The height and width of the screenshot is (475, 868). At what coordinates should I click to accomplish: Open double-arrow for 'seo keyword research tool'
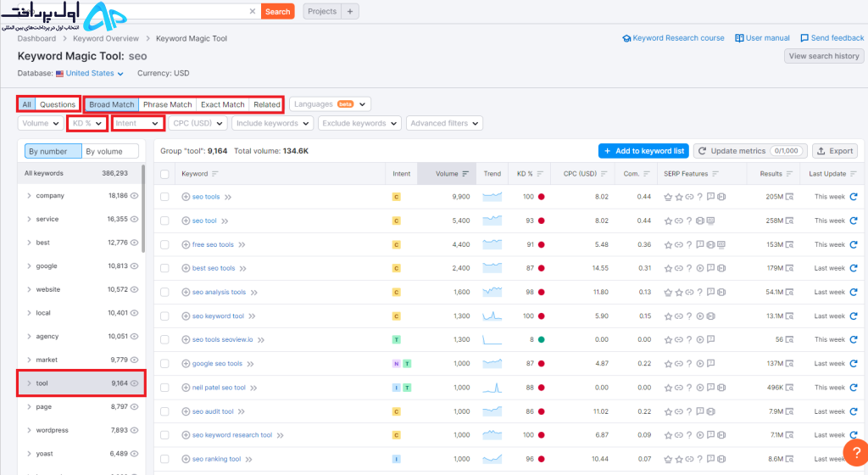[280, 436]
